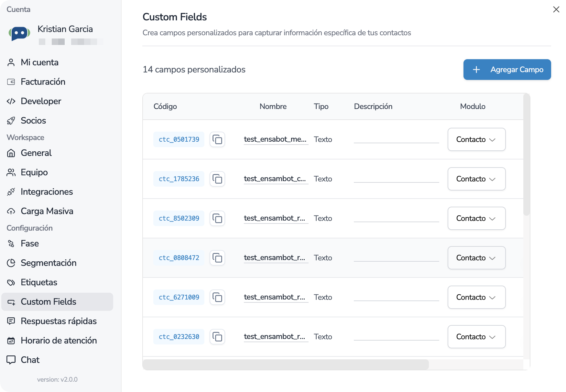Click the Equipo people icon

[11, 172]
